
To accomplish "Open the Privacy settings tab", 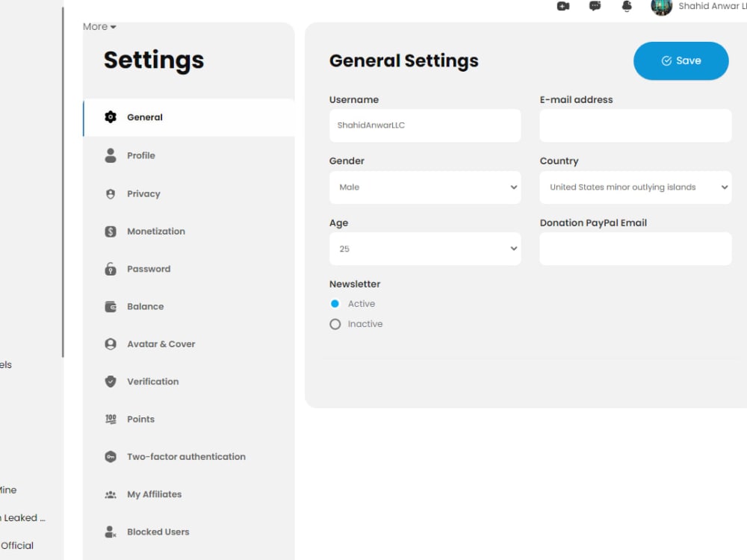I will pyautogui.click(x=189, y=194).
